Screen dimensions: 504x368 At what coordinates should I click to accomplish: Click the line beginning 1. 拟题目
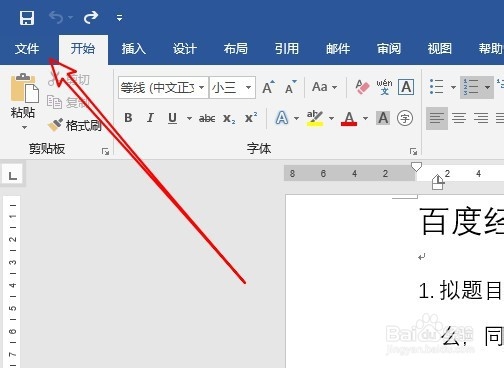point(461,290)
